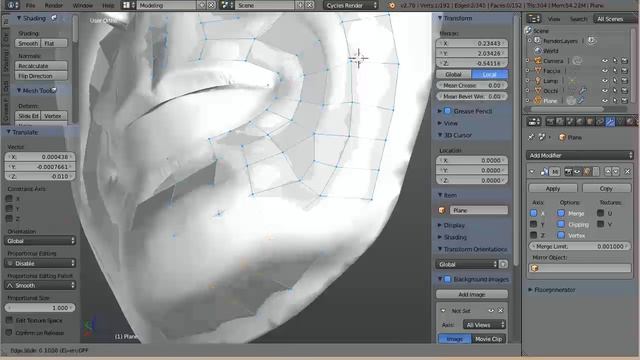Image resolution: width=640 pixels, height=360 pixels.
Task: Click the add scene plus icon
Action: click(300, 5)
